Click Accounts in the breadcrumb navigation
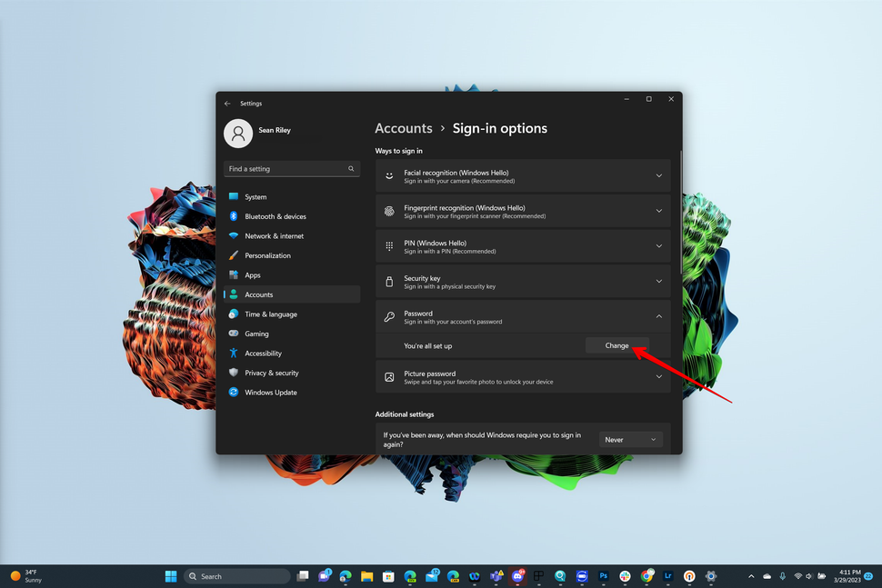 tap(403, 128)
